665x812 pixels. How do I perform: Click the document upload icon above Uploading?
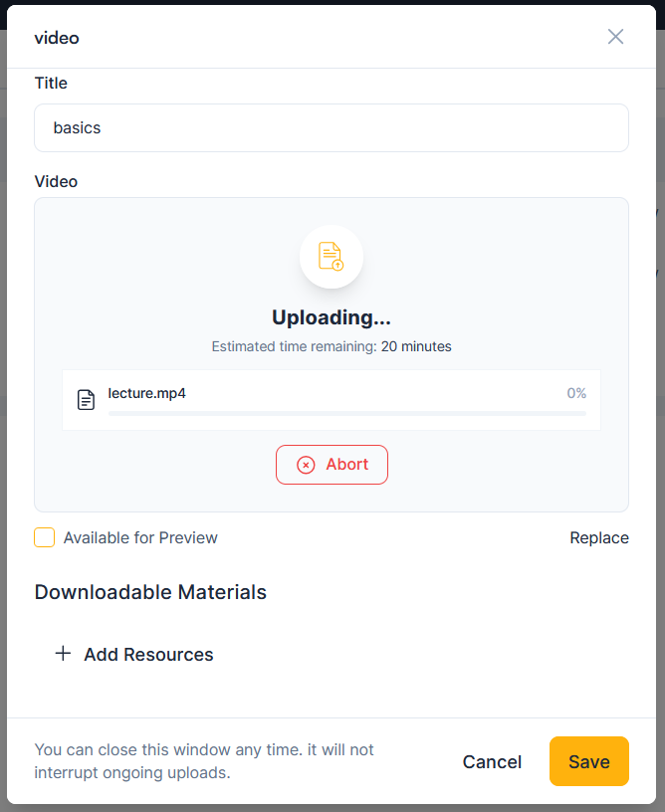point(332,257)
